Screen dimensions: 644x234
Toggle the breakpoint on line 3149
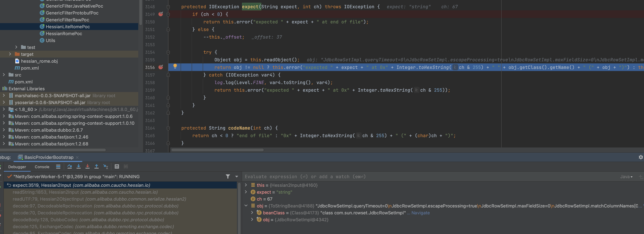click(161, 14)
